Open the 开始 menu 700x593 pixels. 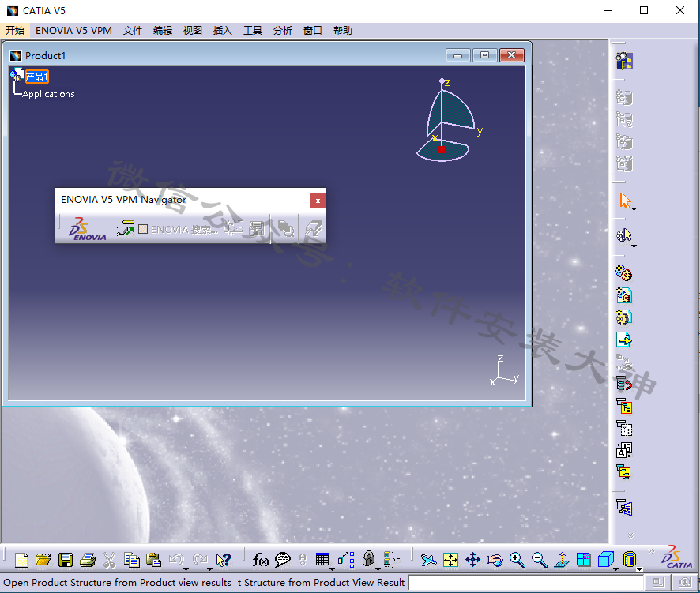click(15, 30)
